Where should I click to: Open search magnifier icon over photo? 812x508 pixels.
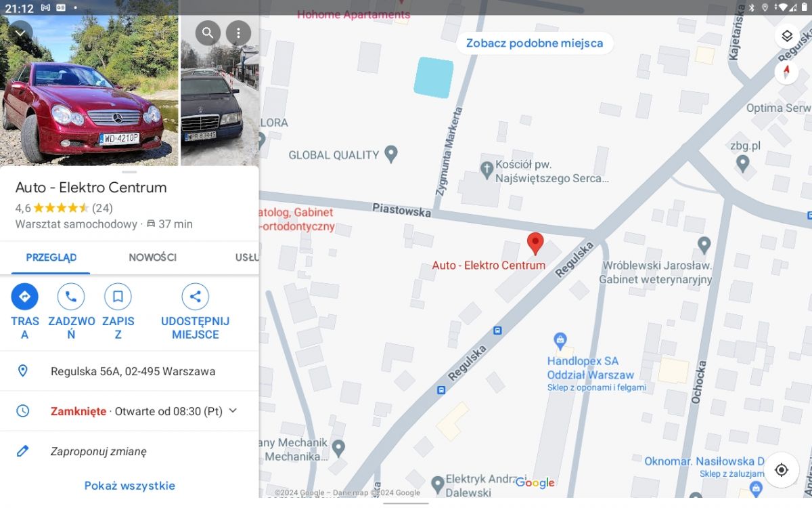[x=208, y=33]
